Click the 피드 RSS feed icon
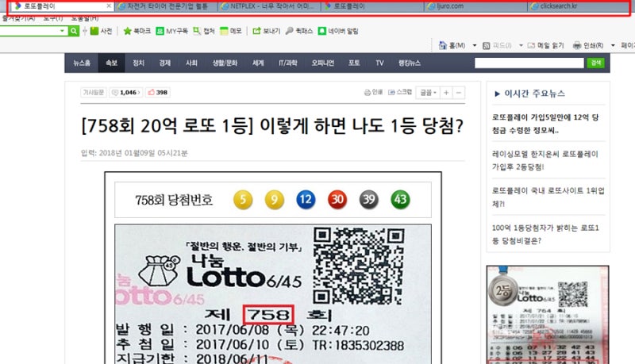Screen dimensions: 635x364 [487, 46]
